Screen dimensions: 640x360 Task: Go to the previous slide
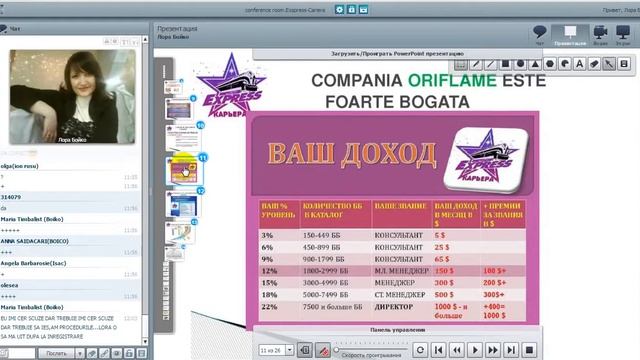point(457,350)
